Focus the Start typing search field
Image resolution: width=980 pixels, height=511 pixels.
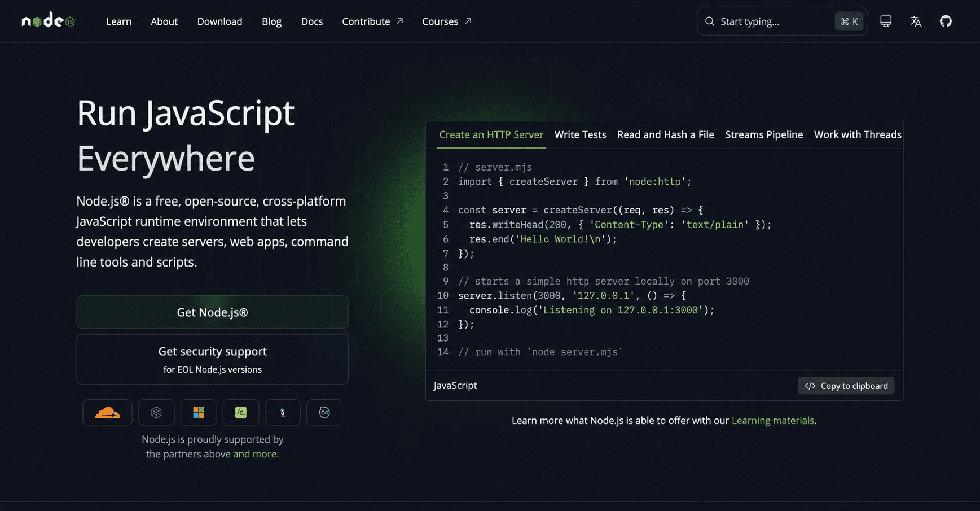(782, 21)
